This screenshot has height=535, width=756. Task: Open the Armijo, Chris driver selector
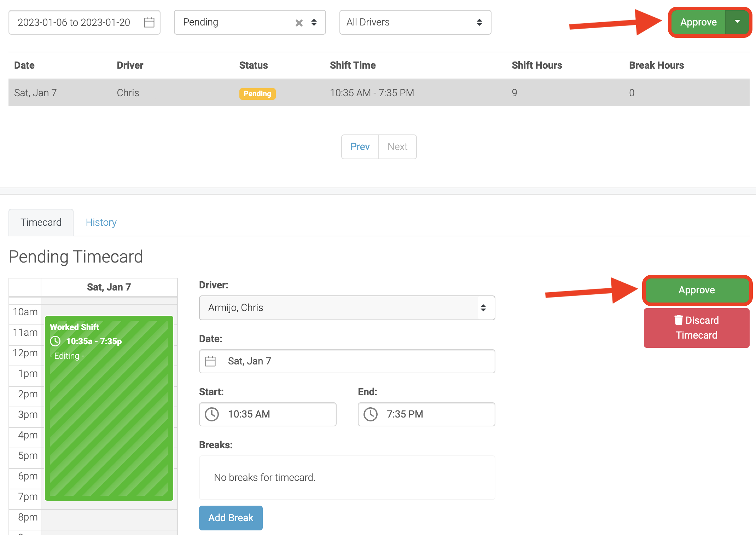(x=347, y=308)
